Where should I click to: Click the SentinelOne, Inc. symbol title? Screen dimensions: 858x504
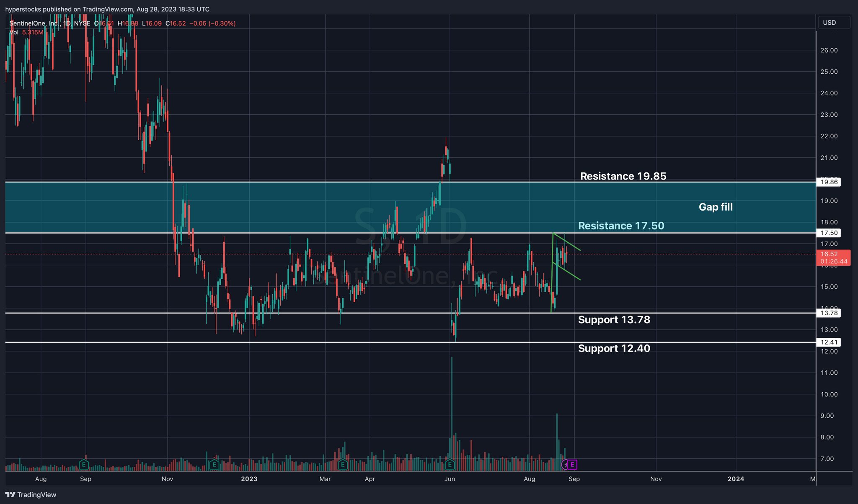pos(34,23)
